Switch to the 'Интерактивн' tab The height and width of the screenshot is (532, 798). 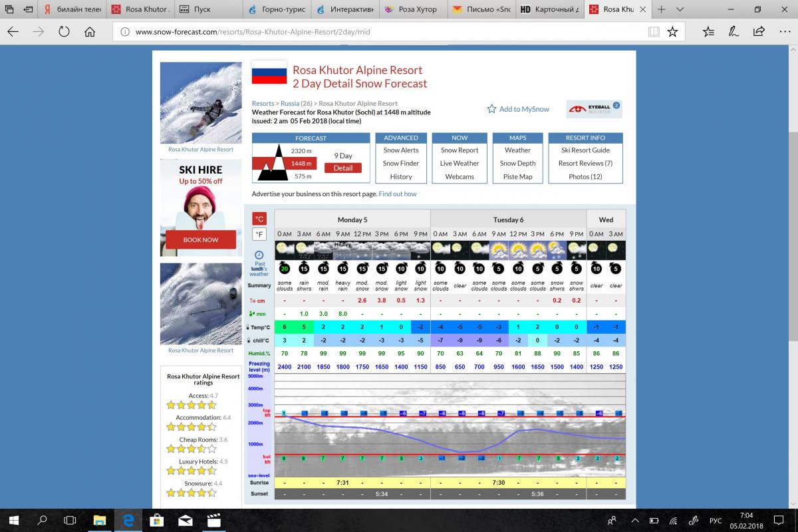344,10
